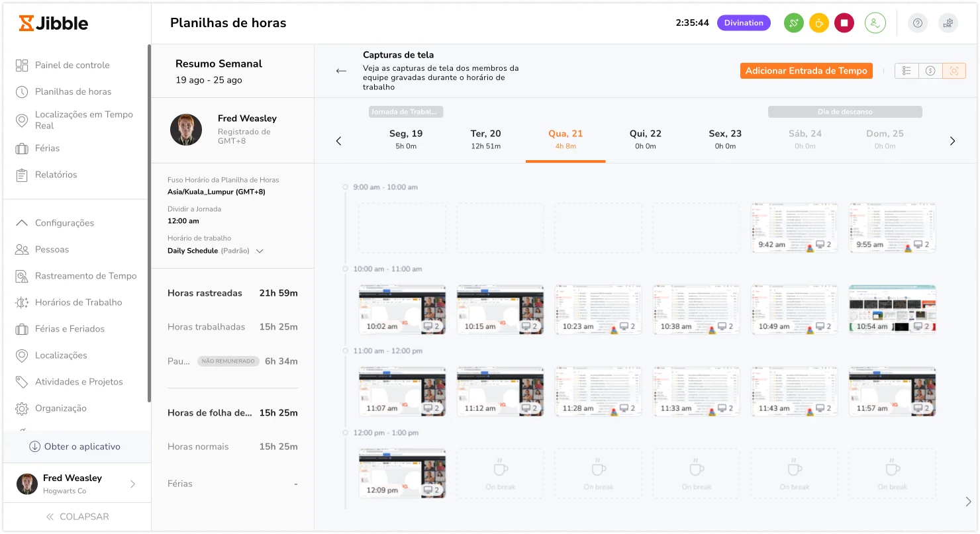The width and height of the screenshot is (980, 534).
Task: Select the Sex, 23 day tab
Action: 725,139
